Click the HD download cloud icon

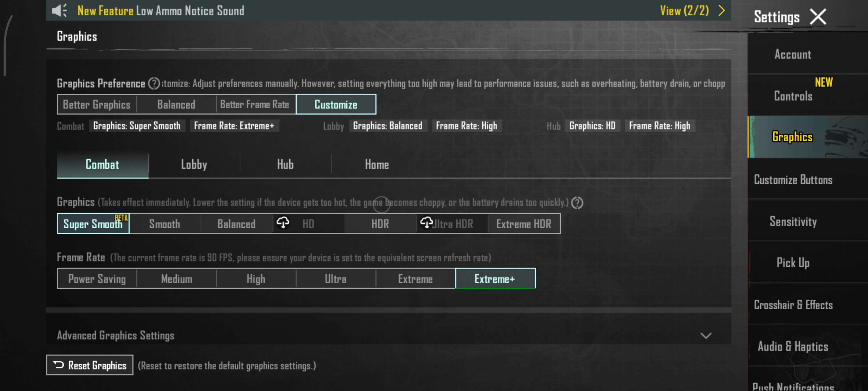[x=283, y=223]
